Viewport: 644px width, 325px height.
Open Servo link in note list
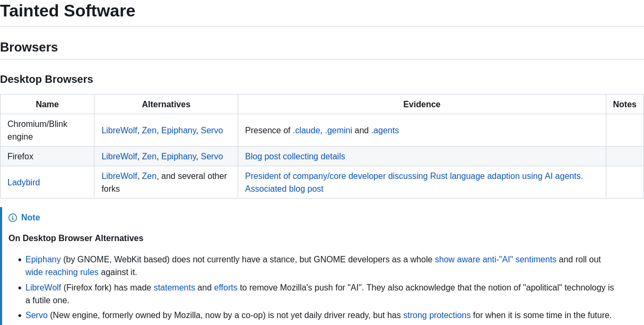(x=37, y=315)
